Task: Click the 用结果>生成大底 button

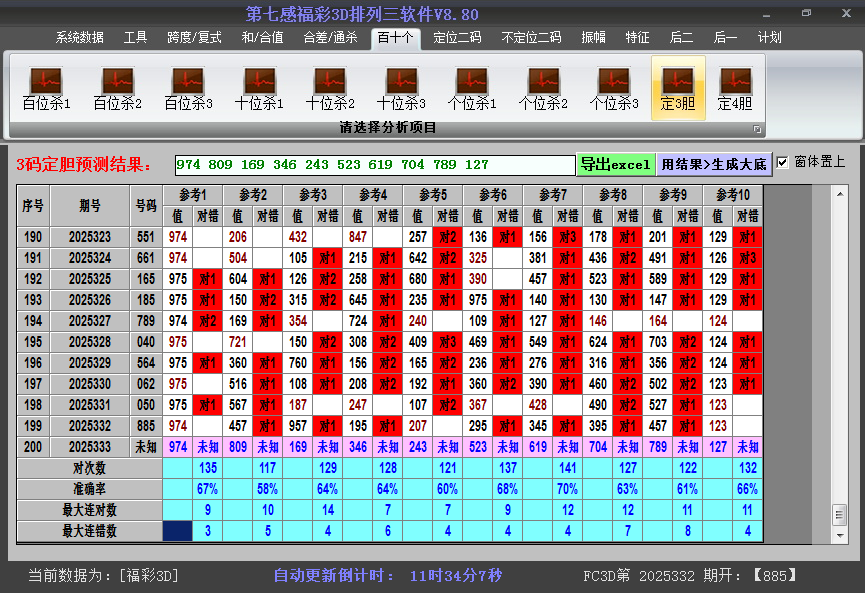Action: (714, 162)
